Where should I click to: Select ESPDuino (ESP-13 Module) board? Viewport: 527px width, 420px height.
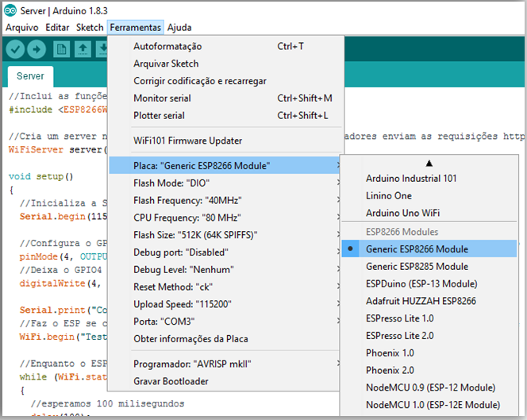click(x=429, y=283)
